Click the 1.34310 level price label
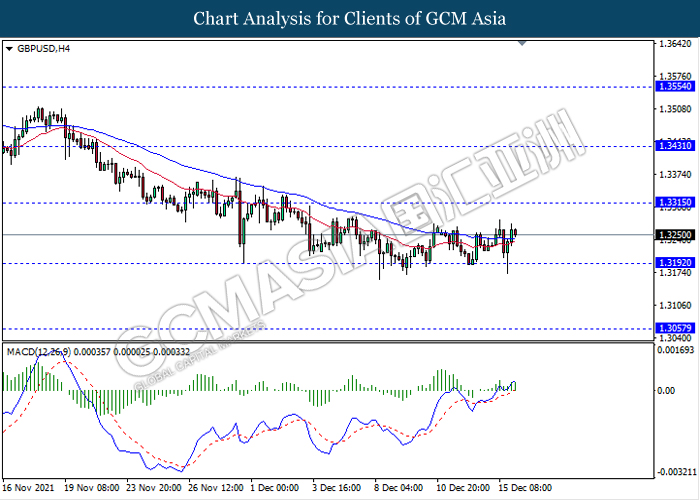 (x=675, y=146)
